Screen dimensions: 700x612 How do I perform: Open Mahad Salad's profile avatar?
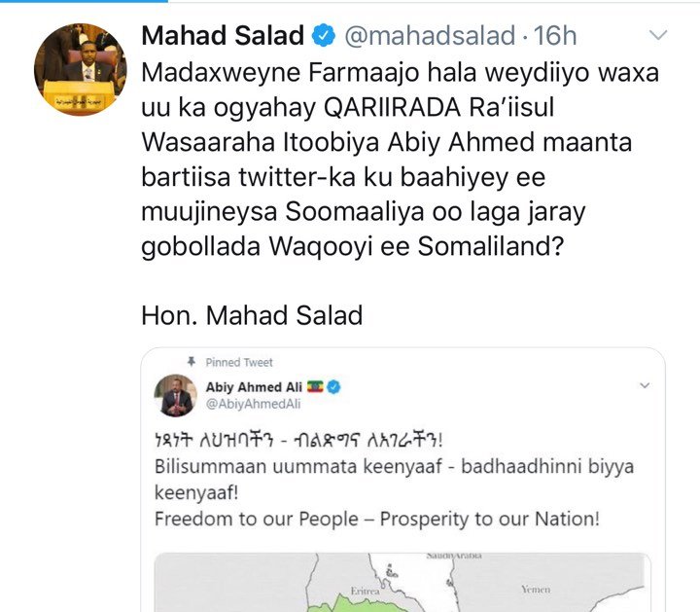(80, 69)
